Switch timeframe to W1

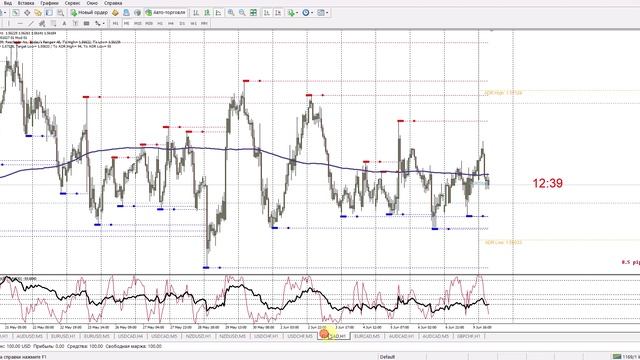(x=193, y=24)
